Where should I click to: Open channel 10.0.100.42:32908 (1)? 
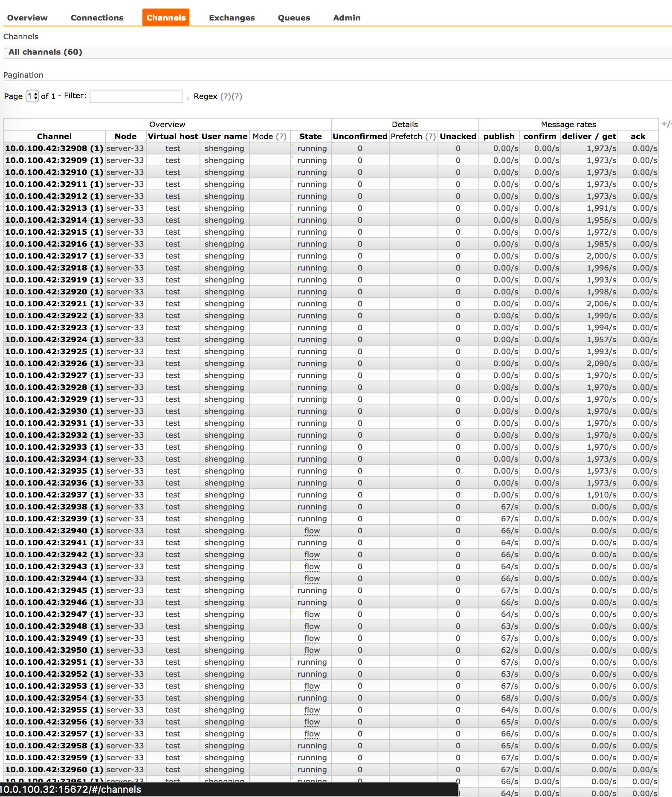click(54, 148)
